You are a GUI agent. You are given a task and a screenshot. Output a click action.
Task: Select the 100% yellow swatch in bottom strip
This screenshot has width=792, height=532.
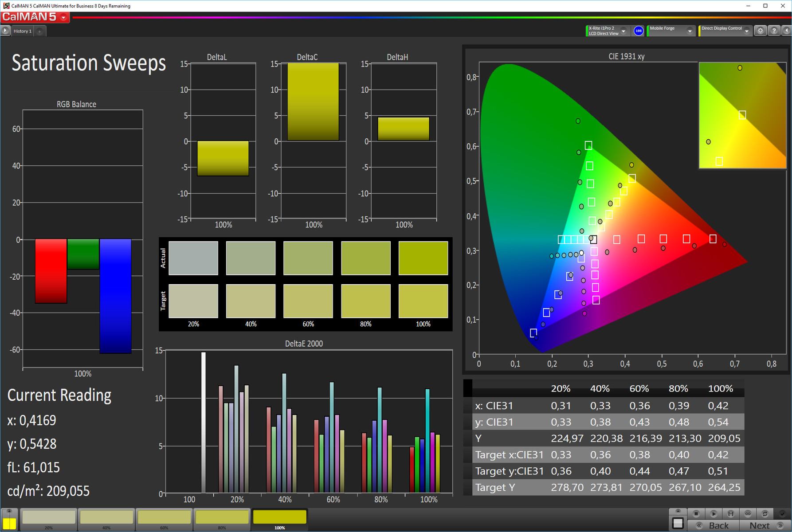pos(280,519)
